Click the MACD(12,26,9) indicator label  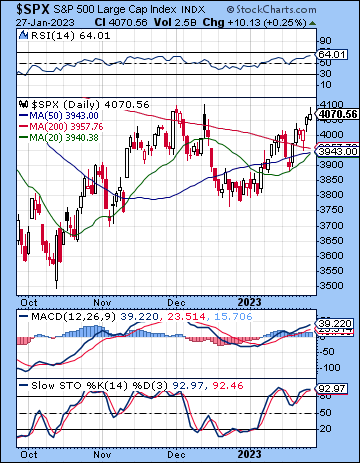(73, 316)
